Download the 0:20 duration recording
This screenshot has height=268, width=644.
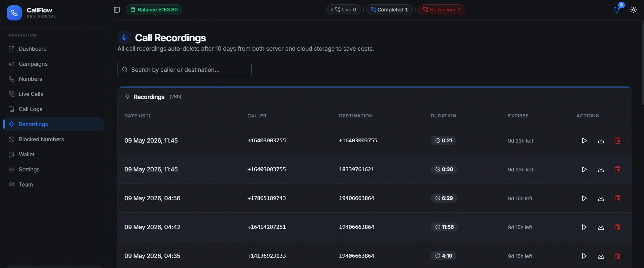[601, 169]
